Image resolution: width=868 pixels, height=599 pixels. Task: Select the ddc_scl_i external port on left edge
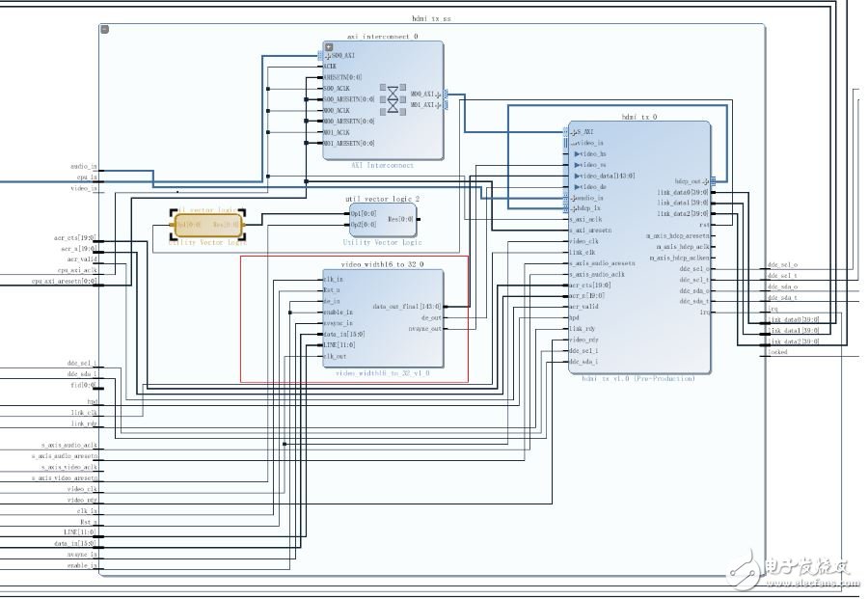(82, 364)
